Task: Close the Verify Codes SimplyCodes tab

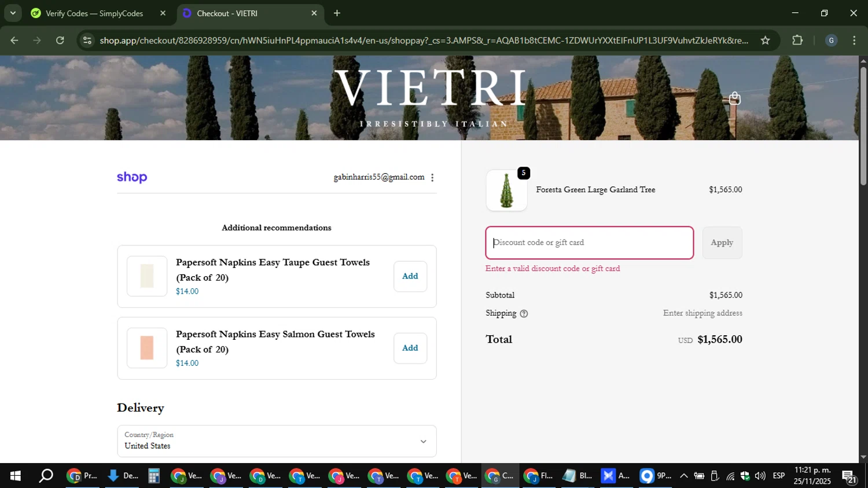Action: pyautogui.click(x=163, y=13)
